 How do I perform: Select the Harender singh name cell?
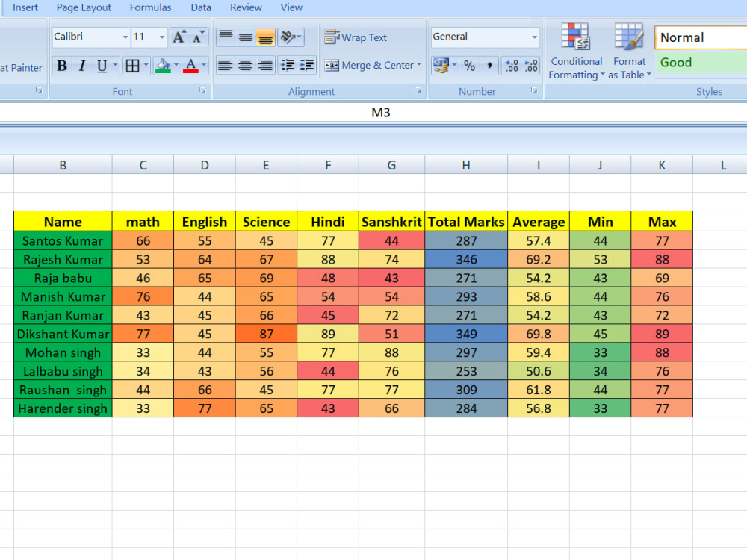coord(63,408)
